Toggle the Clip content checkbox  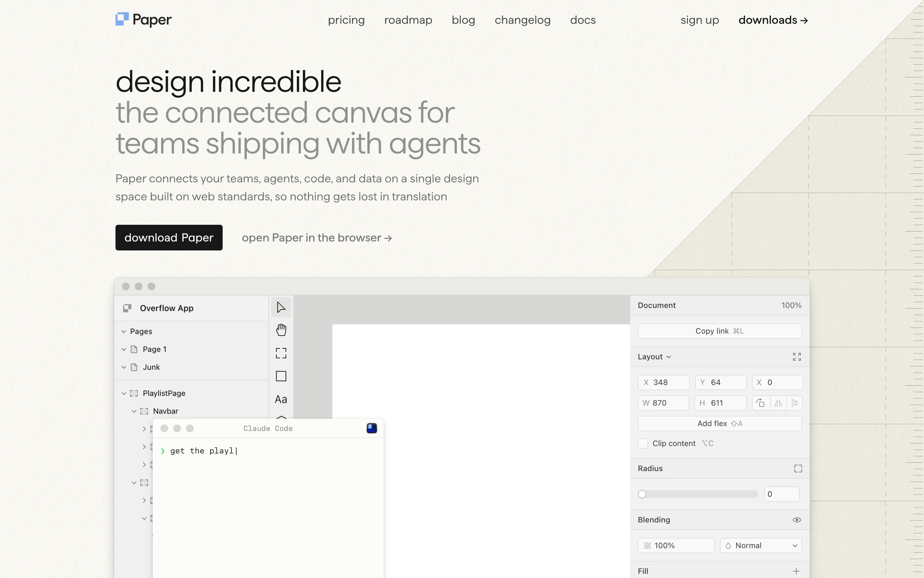pyautogui.click(x=643, y=443)
